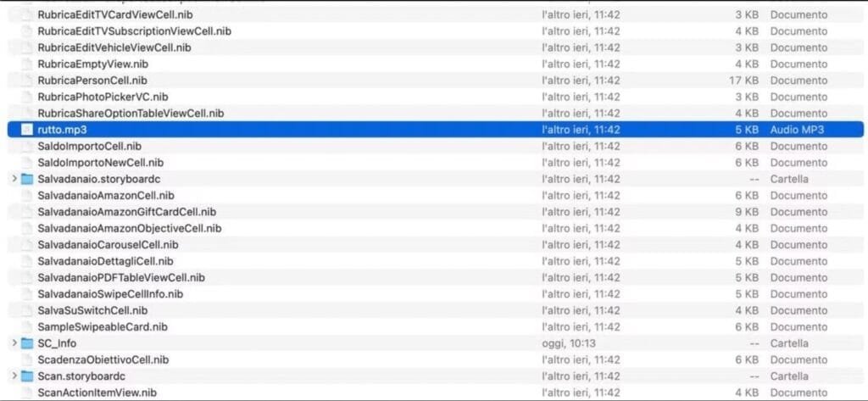Click the RubricaPersonCell.nib document icon
This screenshot has width=868, height=401.
27,81
